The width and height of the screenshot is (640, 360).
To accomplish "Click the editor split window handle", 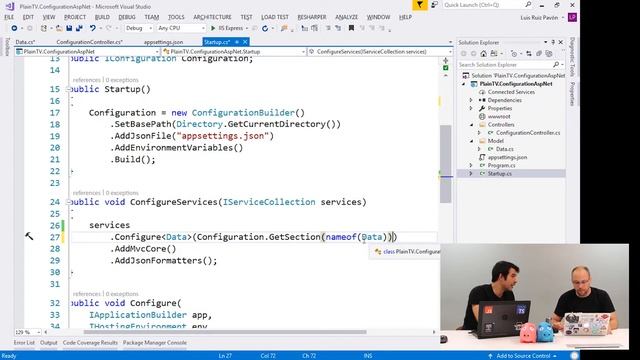I will coord(445,60).
